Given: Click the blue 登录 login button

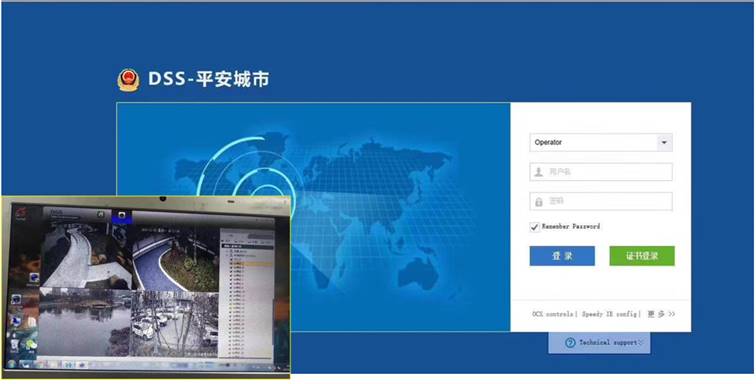Looking at the screenshot, I should pos(562,256).
